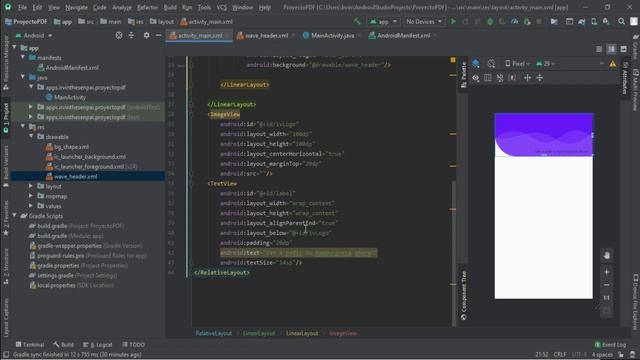Click the Default Margins icon in preview toolbar

click(x=488, y=78)
